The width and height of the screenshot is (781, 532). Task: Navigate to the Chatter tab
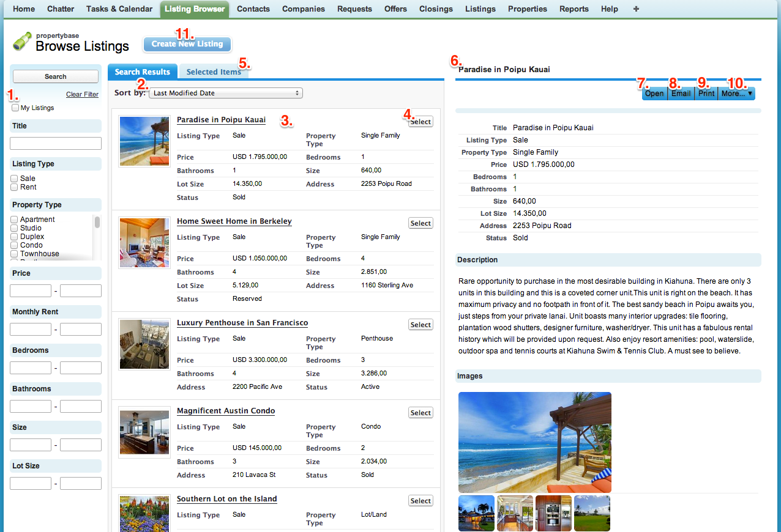60,9
